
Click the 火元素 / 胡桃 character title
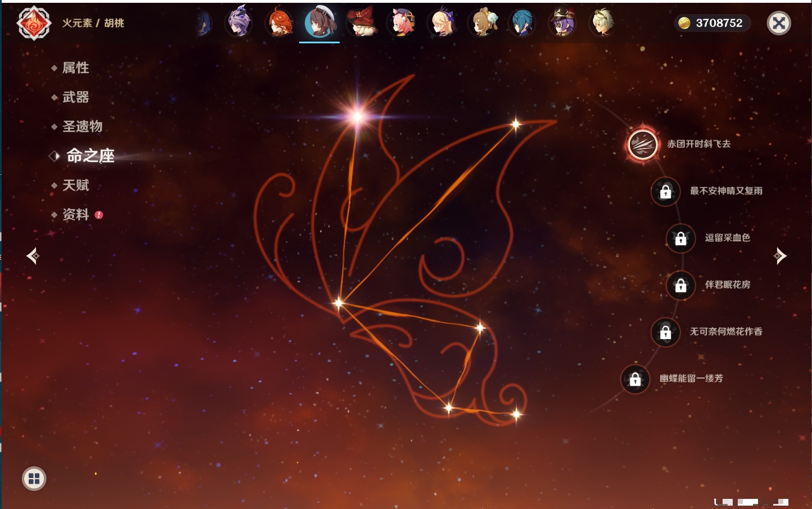point(93,23)
